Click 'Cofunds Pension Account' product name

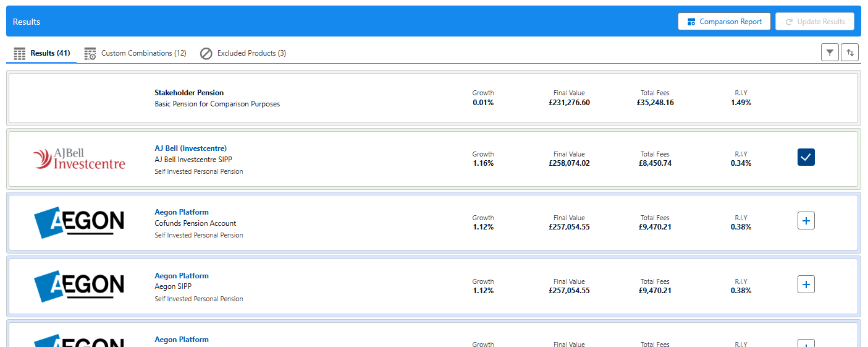[195, 223]
